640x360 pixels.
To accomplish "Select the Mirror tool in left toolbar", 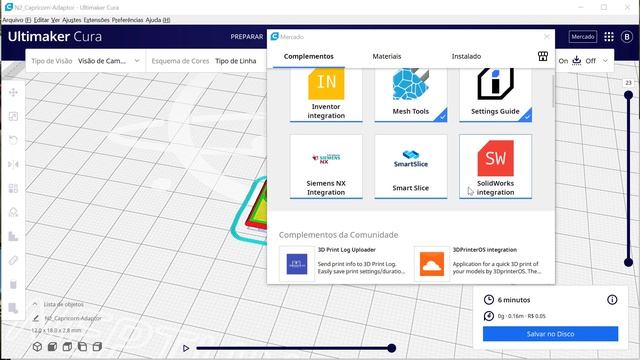I will 13,164.
